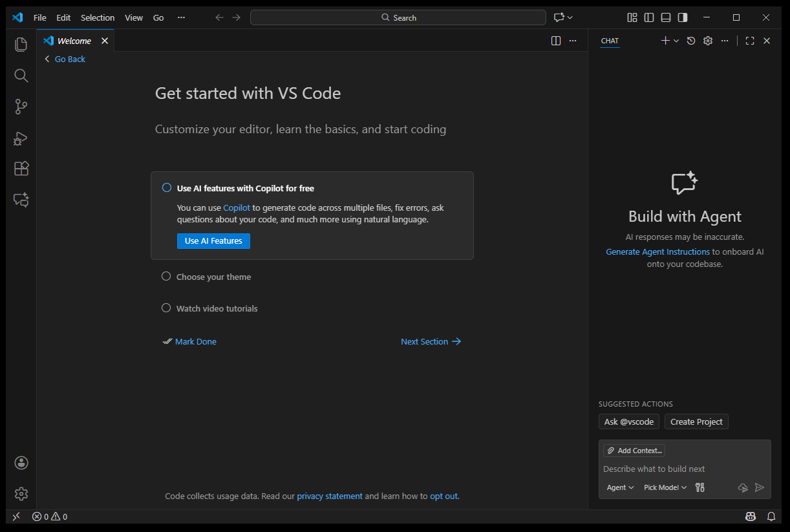Open the Selection menu
The image size is (790, 532).
(98, 17)
